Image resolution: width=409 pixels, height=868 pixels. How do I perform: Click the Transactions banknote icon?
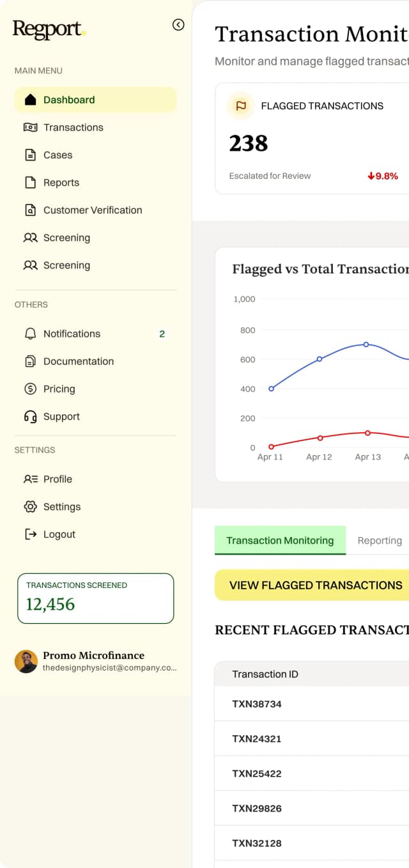tap(30, 127)
